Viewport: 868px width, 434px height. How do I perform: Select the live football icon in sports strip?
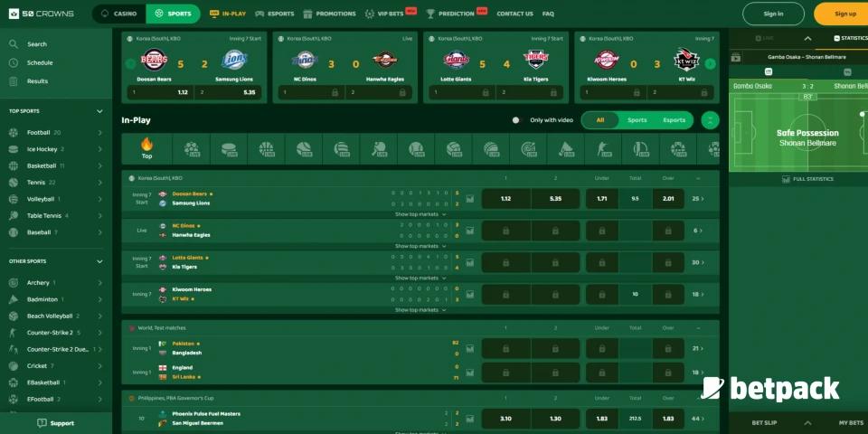(191, 148)
